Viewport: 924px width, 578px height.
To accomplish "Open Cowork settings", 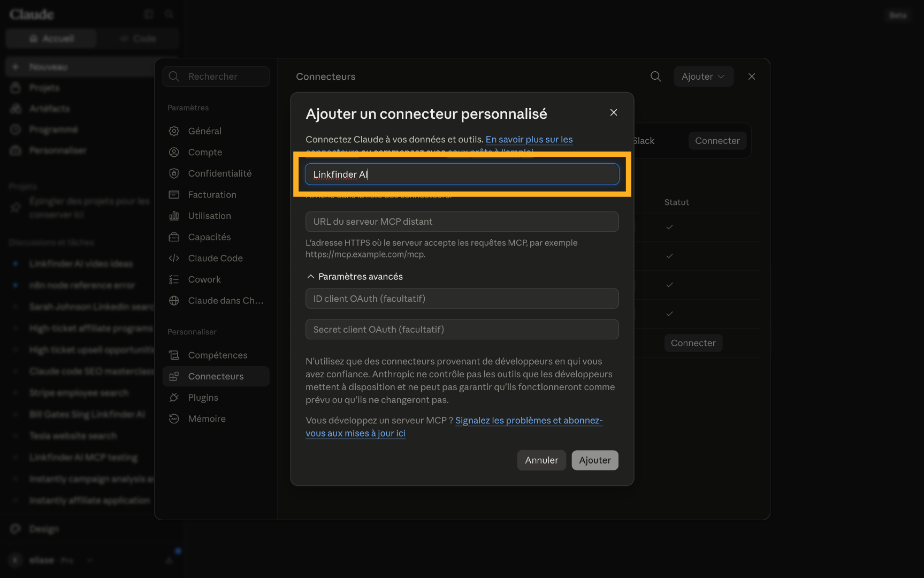I will tap(216, 279).
